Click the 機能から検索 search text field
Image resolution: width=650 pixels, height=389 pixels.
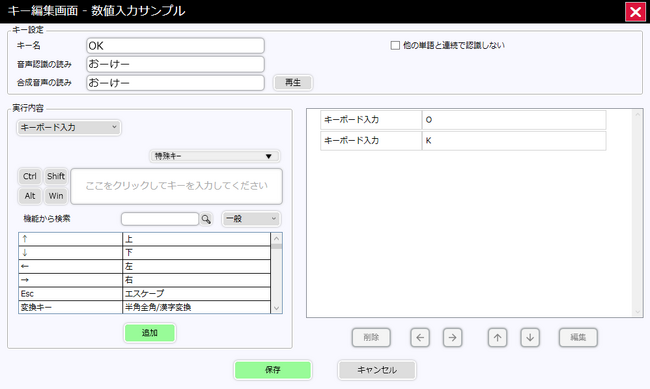pos(160,219)
